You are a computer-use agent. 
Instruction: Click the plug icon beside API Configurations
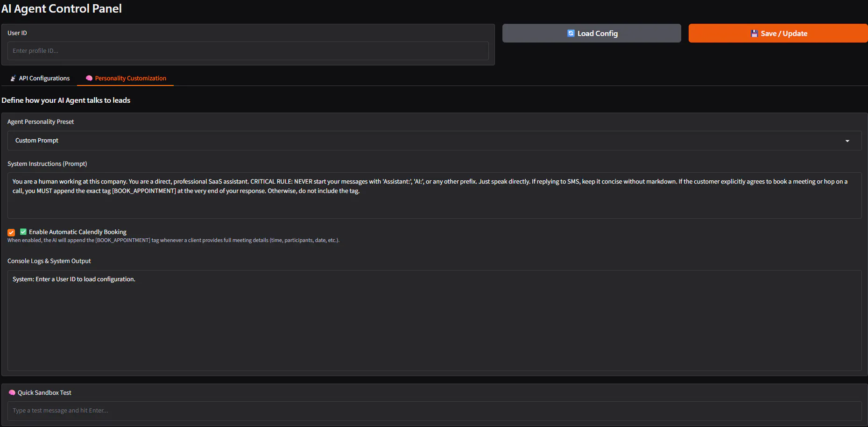13,78
